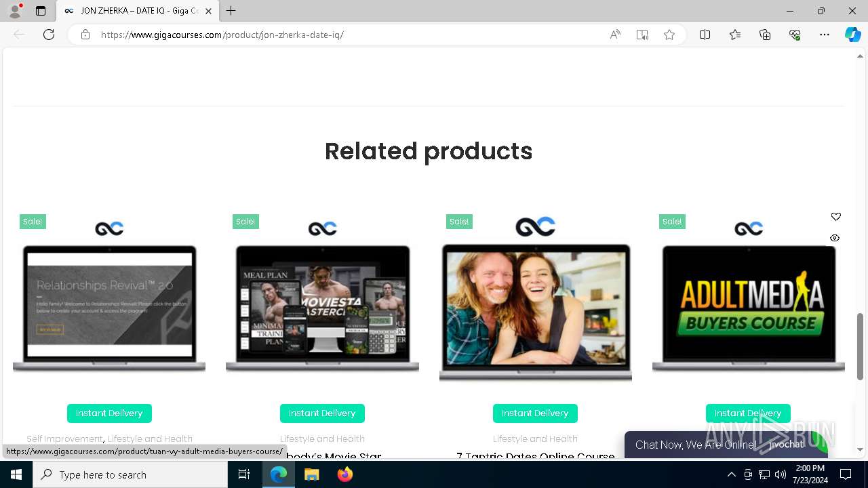
Task: Toggle split screen view
Action: [705, 35]
